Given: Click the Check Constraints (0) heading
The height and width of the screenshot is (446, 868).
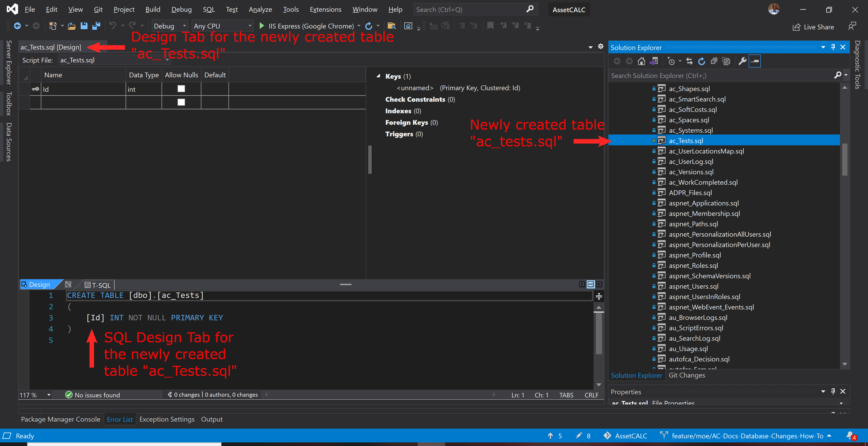Looking at the screenshot, I should (420, 99).
